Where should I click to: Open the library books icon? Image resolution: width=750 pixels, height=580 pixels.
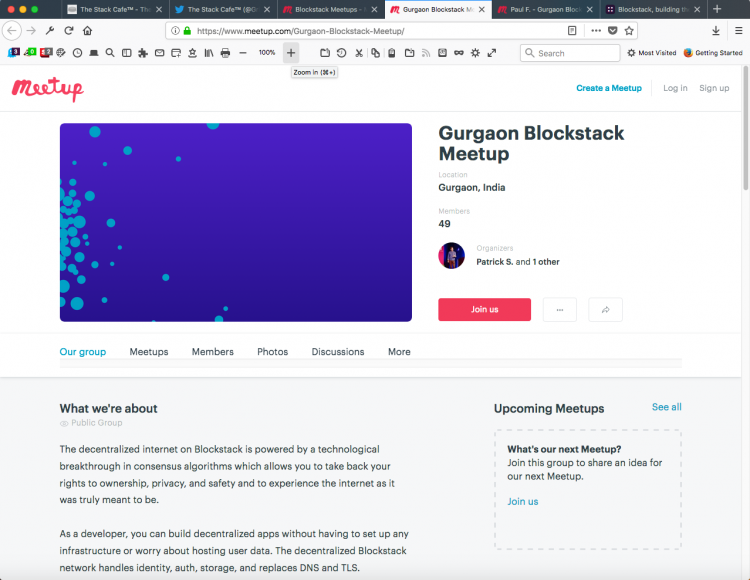tap(209, 53)
